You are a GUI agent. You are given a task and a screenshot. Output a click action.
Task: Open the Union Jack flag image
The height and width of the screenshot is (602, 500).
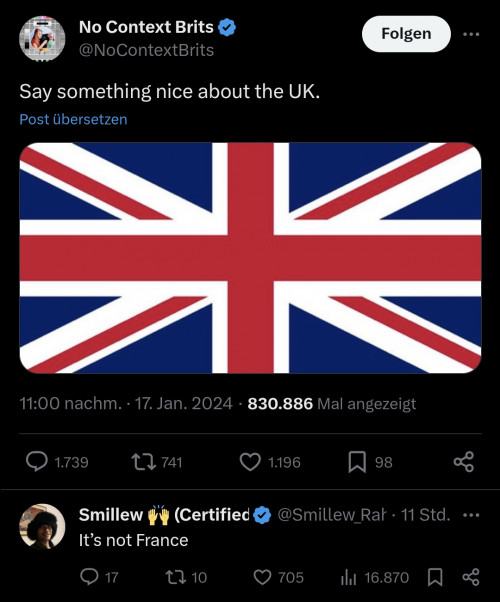tap(250, 258)
